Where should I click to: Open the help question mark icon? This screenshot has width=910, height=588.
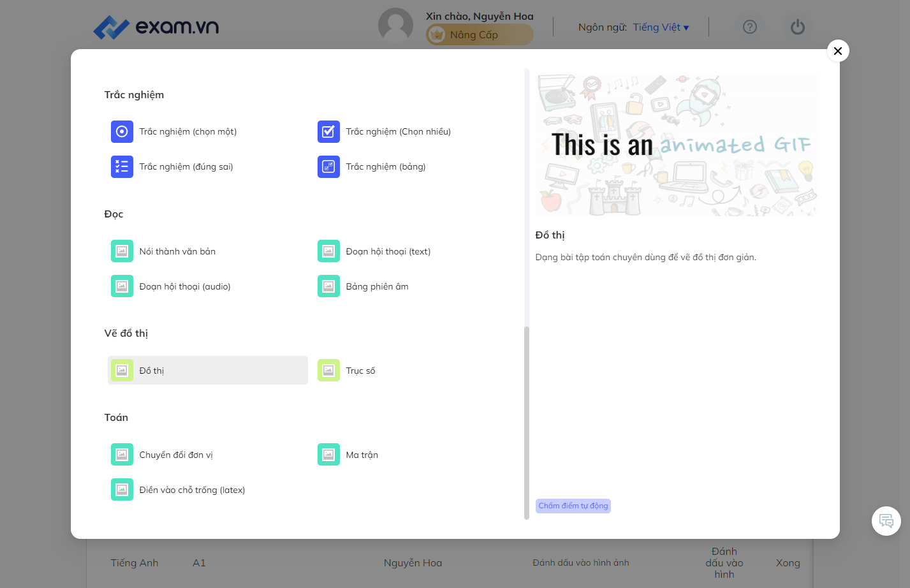(750, 27)
